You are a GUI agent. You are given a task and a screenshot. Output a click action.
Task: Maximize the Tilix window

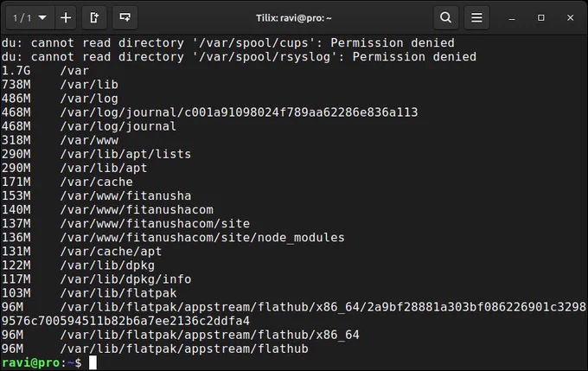click(x=540, y=17)
